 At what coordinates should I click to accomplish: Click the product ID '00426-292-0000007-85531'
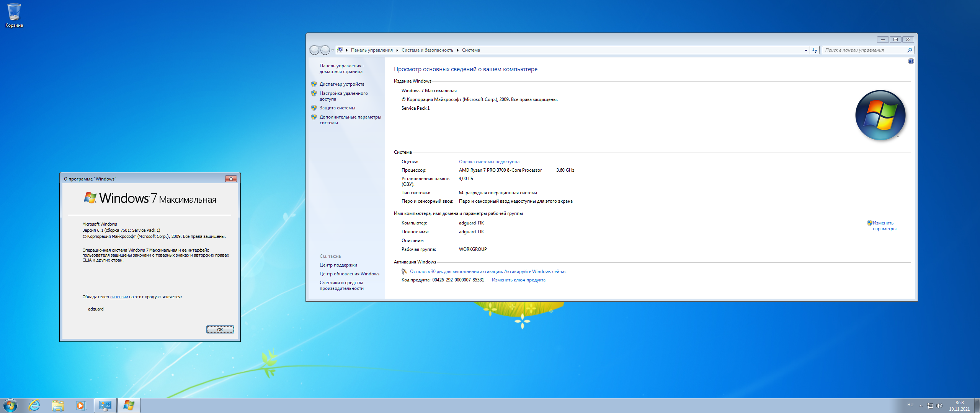(458, 280)
